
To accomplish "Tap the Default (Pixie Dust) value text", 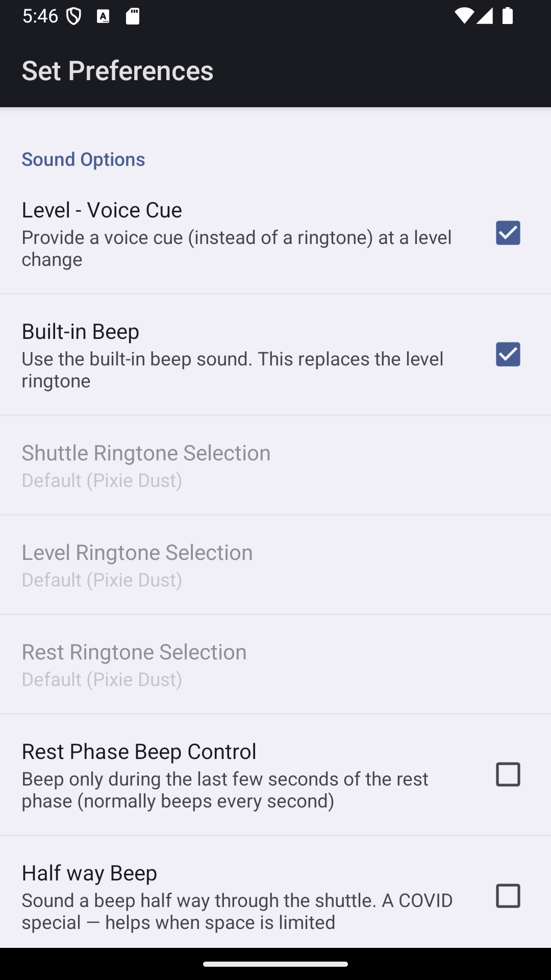I will pos(102,480).
